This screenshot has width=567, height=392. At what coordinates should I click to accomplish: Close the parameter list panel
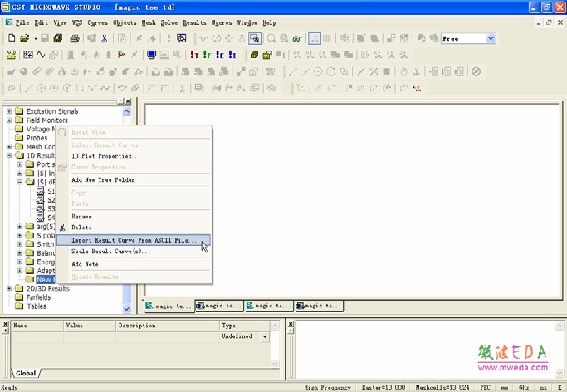[6, 324]
